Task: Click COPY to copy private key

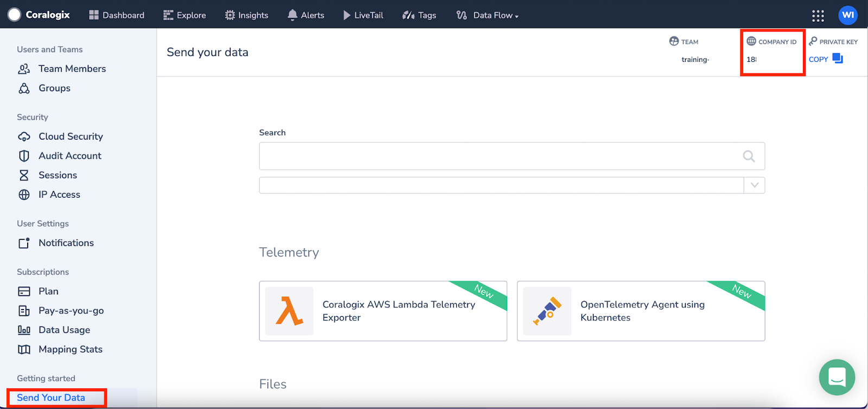Action: coord(818,59)
